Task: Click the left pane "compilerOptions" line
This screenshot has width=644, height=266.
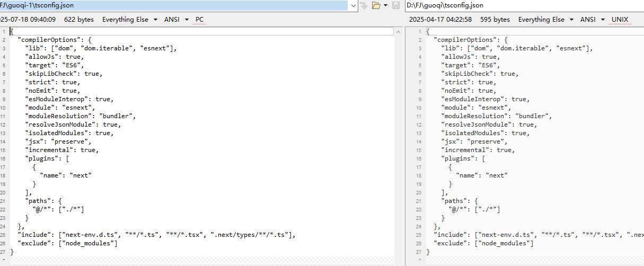Action: [x=55, y=40]
